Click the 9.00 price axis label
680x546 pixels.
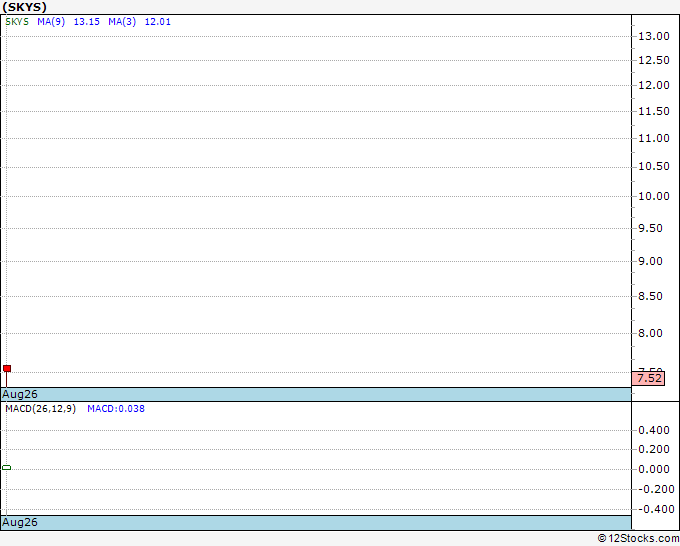[x=651, y=261]
